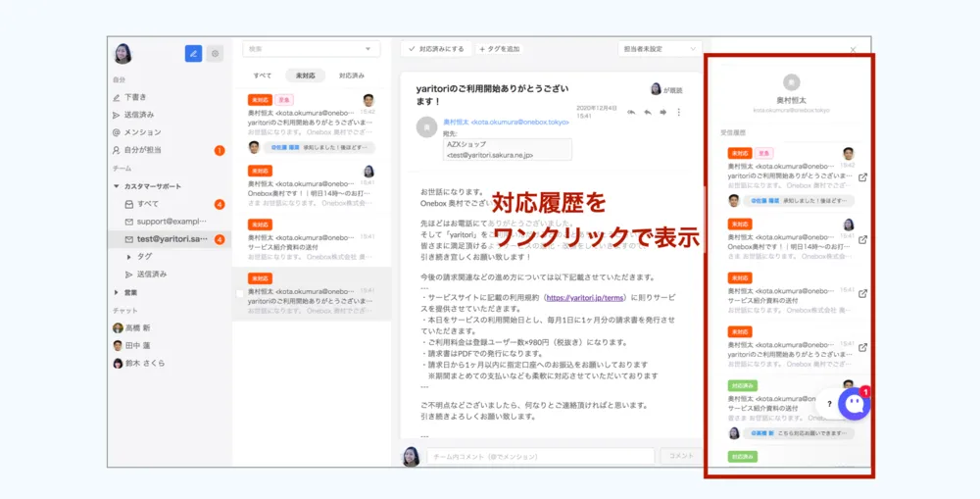Open the chat support bubble icon

coord(854,404)
